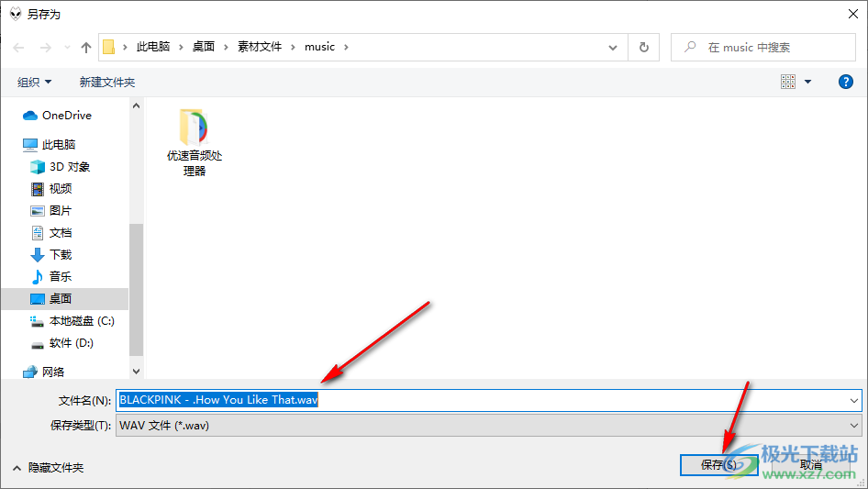
Task: Click the 取消 button
Action: [x=811, y=464]
